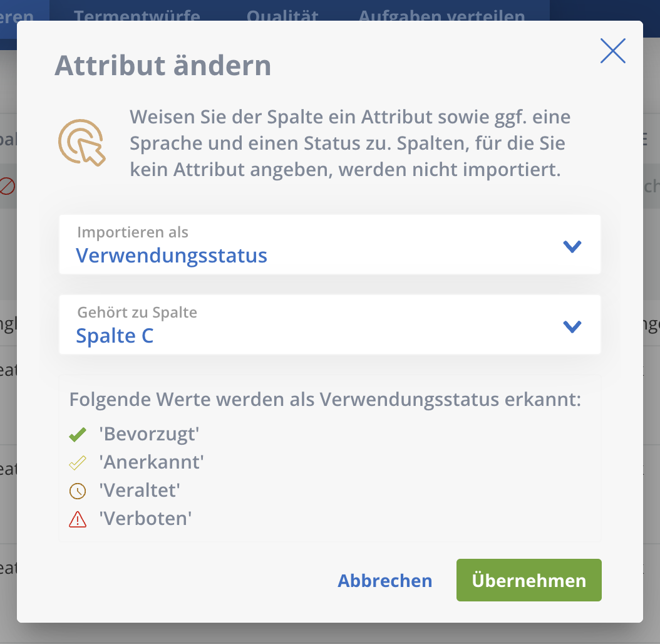Close the Attribut ändern dialog with X

(x=612, y=51)
